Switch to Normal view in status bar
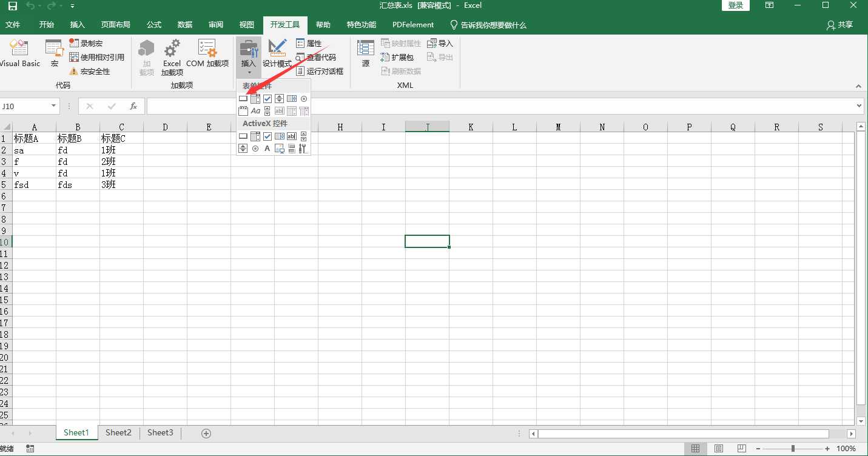This screenshot has height=456, width=868. (x=696, y=449)
